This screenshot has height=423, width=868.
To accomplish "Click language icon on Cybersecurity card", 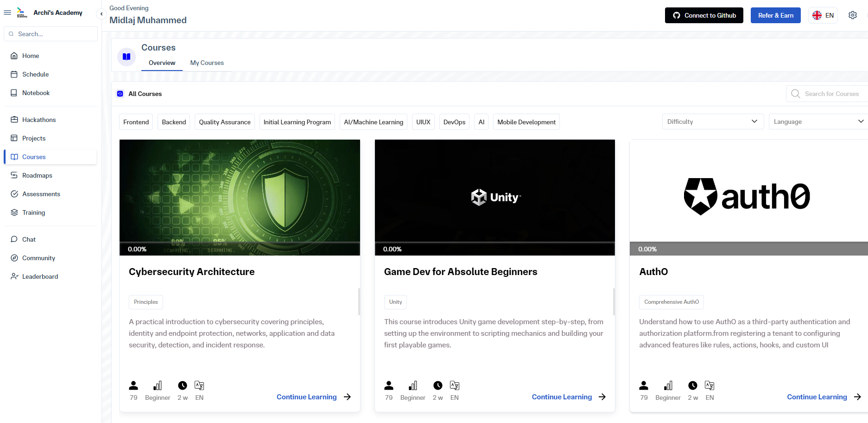I will coord(199,385).
